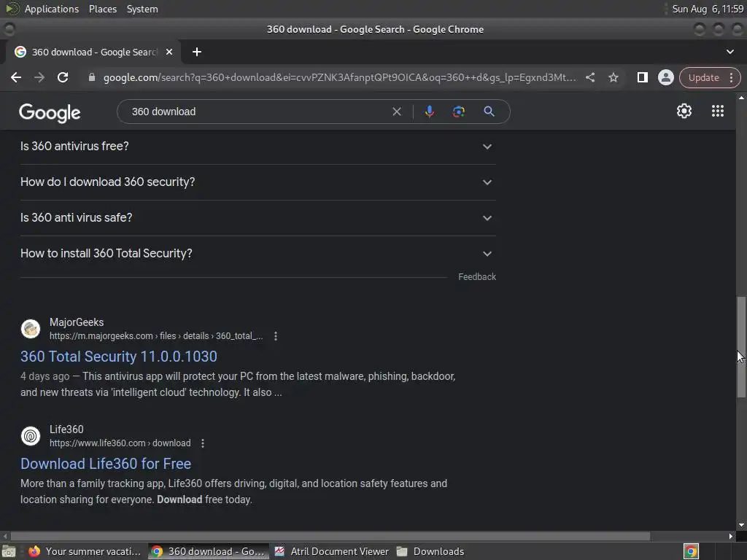Open the Applications menu
The image size is (747, 560).
[x=52, y=9]
